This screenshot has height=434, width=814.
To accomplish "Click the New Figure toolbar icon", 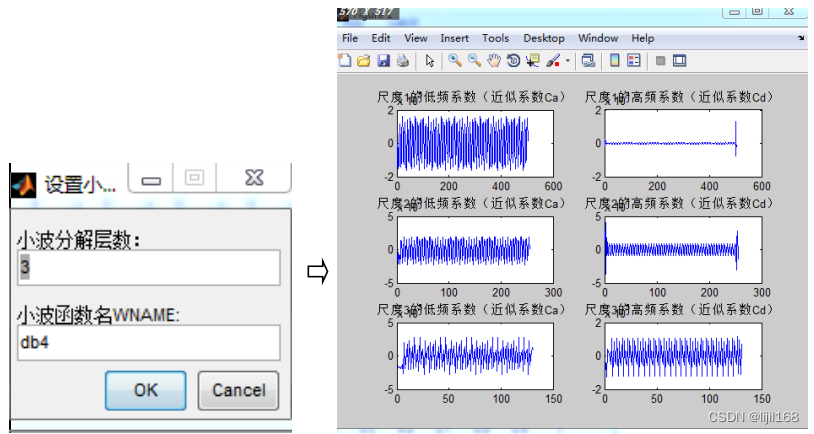I will click(345, 61).
